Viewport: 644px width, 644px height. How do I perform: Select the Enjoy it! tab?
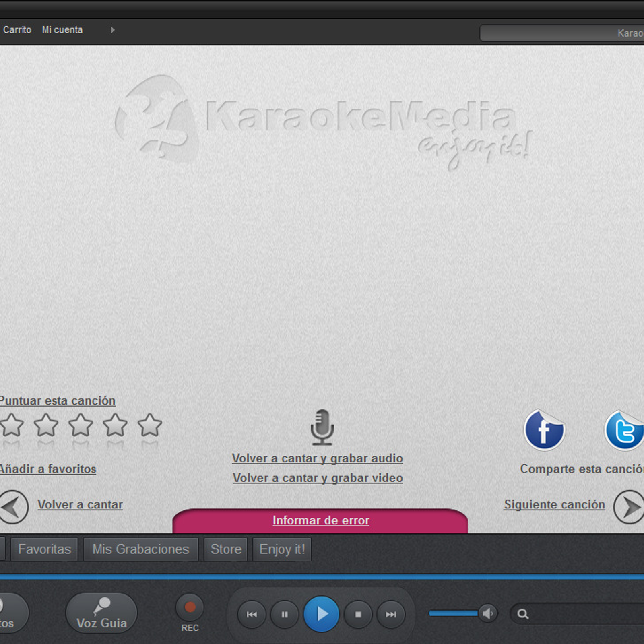pyautogui.click(x=282, y=549)
